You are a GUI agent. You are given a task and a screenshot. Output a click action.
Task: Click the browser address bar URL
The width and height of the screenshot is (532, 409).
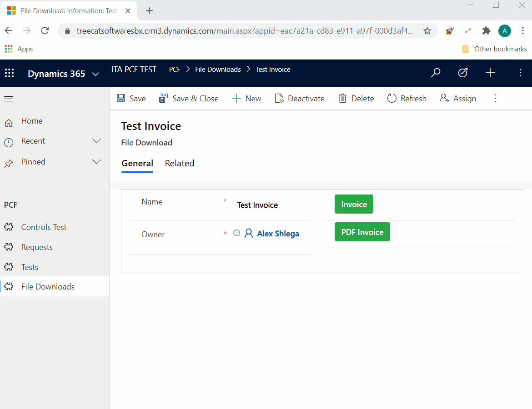tap(245, 31)
